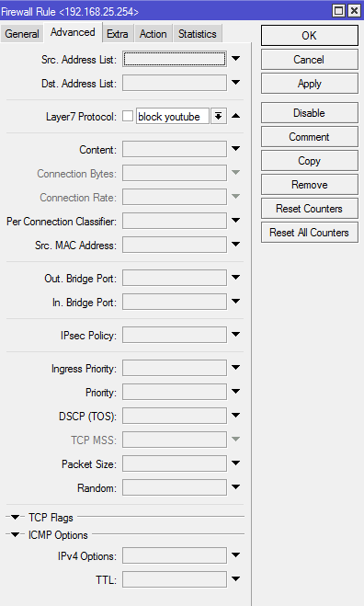
Task: Click Reset All Counters button
Action: click(x=309, y=233)
